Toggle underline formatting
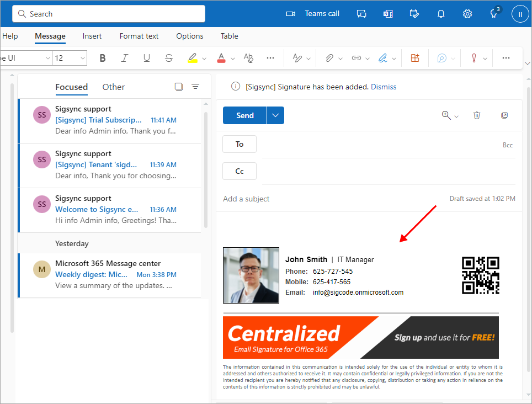This screenshot has height=404, width=532. coord(147,58)
